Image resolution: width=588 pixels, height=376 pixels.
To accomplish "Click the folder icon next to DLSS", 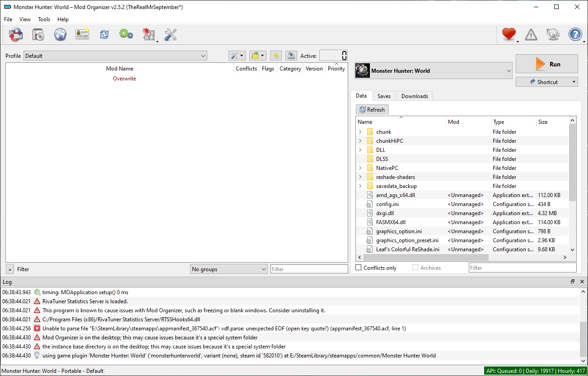I will pyautogui.click(x=370, y=159).
